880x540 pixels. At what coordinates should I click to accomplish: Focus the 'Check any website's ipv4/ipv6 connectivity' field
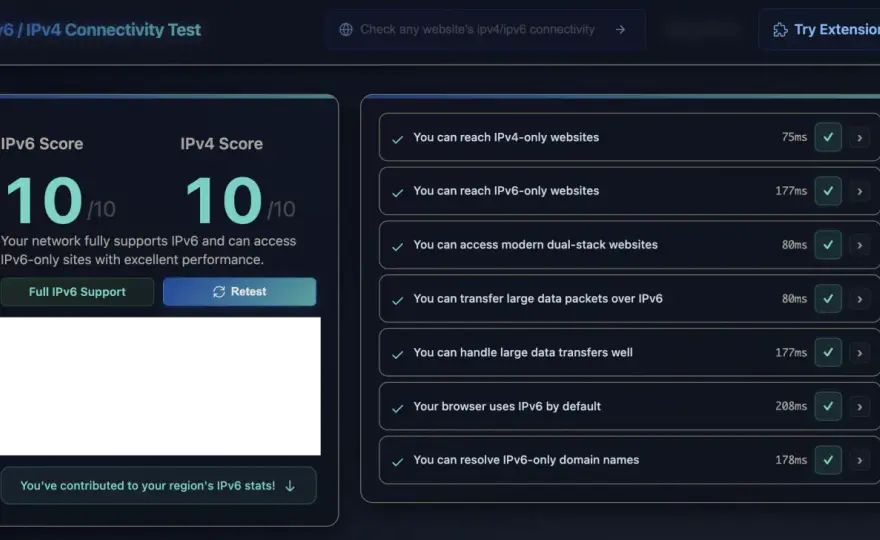[485, 29]
